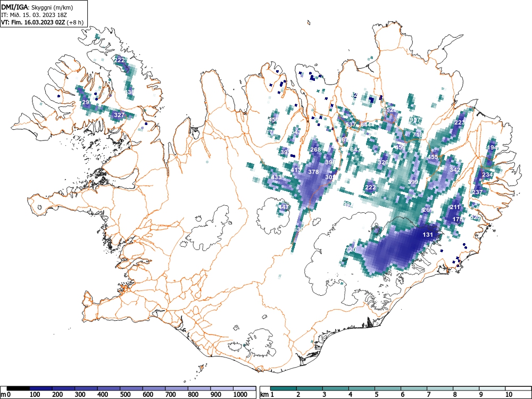Click the '131' visibility value on the map
This screenshot has height=399, width=532.
coord(428,235)
